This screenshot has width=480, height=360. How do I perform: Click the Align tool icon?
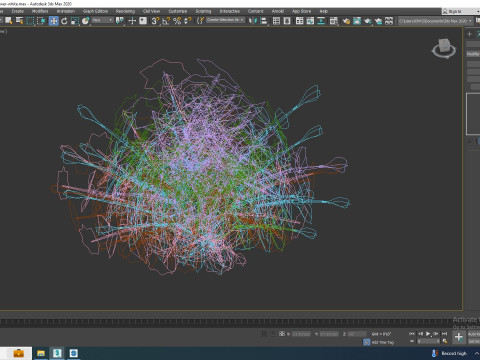pyautogui.click(x=264, y=21)
